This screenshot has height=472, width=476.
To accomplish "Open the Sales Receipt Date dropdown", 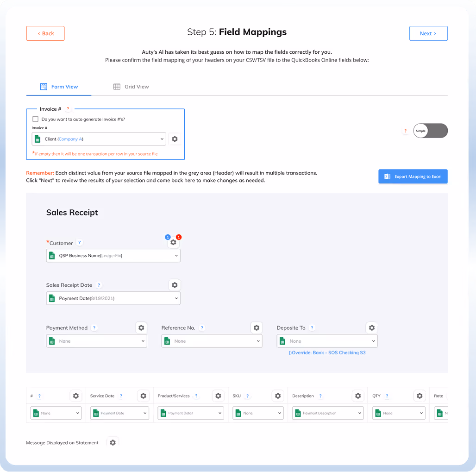I will coord(113,299).
